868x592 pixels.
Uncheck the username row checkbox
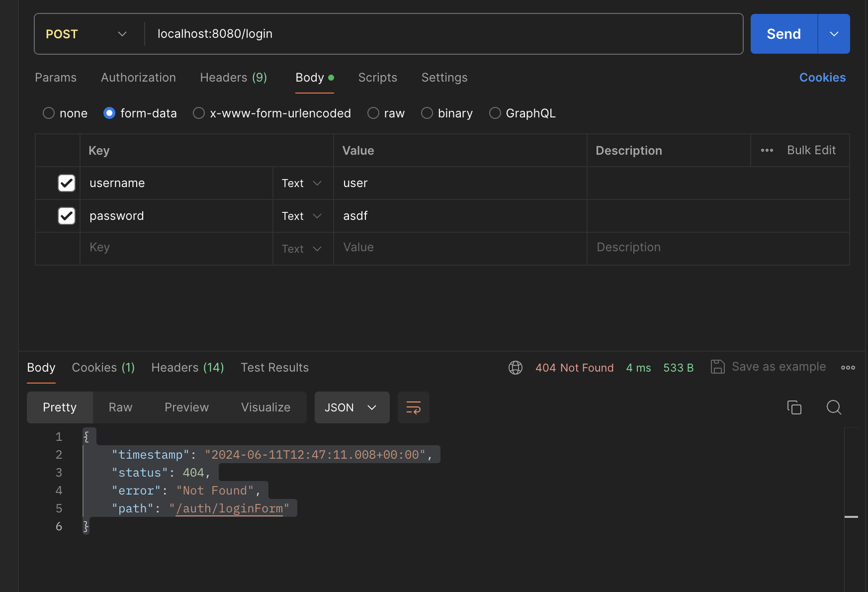coord(67,183)
